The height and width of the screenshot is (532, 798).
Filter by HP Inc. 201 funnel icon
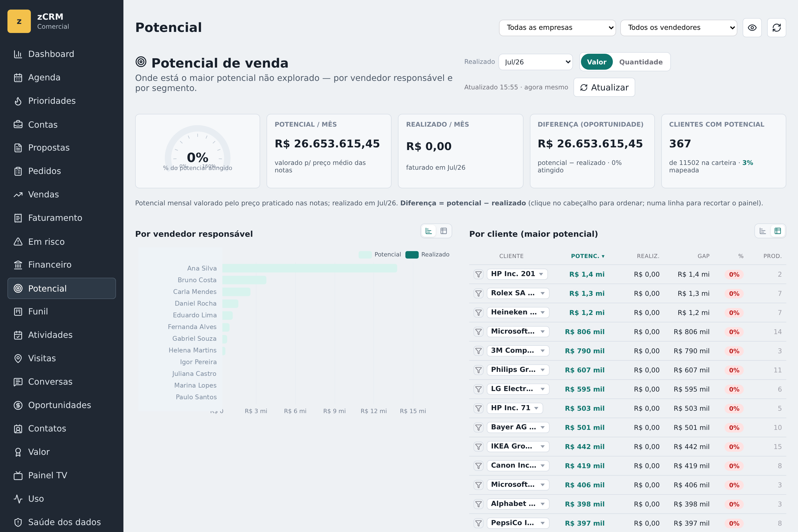pos(478,274)
